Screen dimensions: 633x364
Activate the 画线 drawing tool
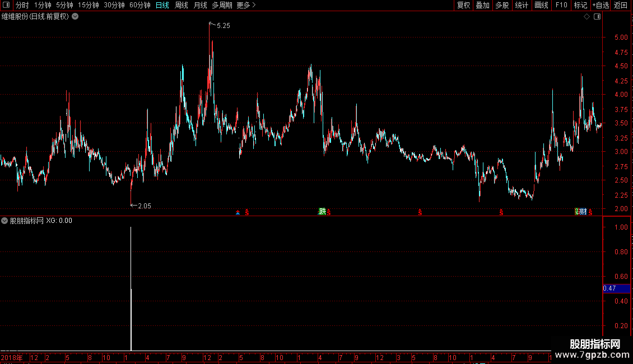point(541,5)
